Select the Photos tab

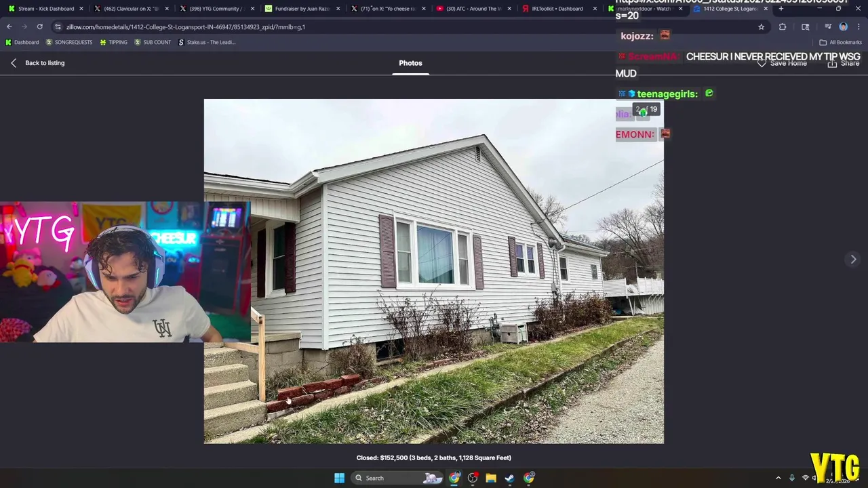click(410, 63)
